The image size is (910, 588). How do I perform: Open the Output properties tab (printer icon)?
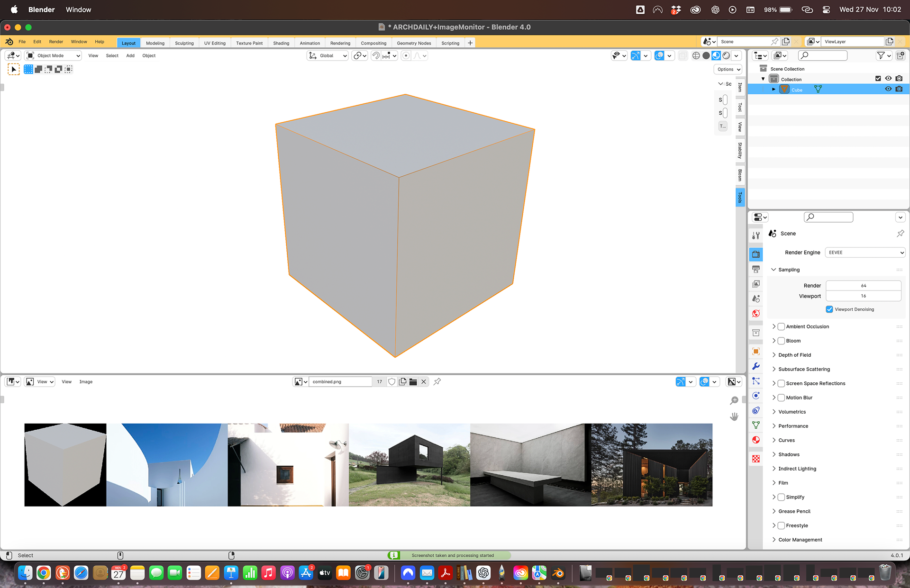pyautogui.click(x=756, y=269)
